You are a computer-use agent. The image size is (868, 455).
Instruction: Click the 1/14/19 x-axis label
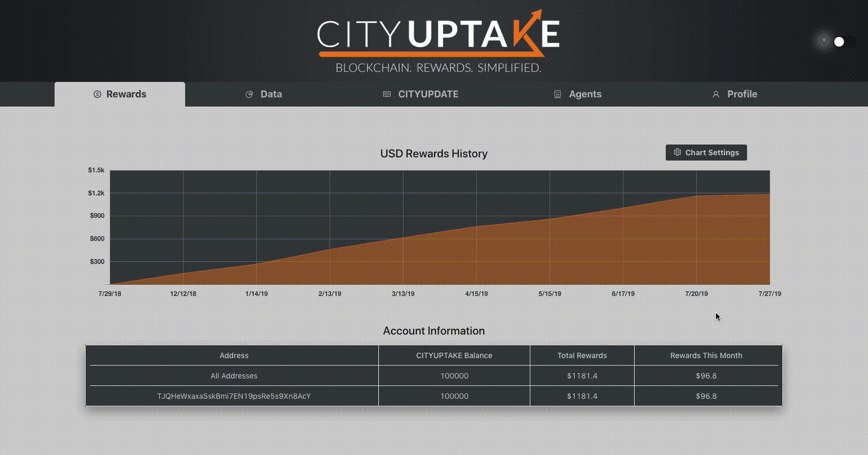256,294
